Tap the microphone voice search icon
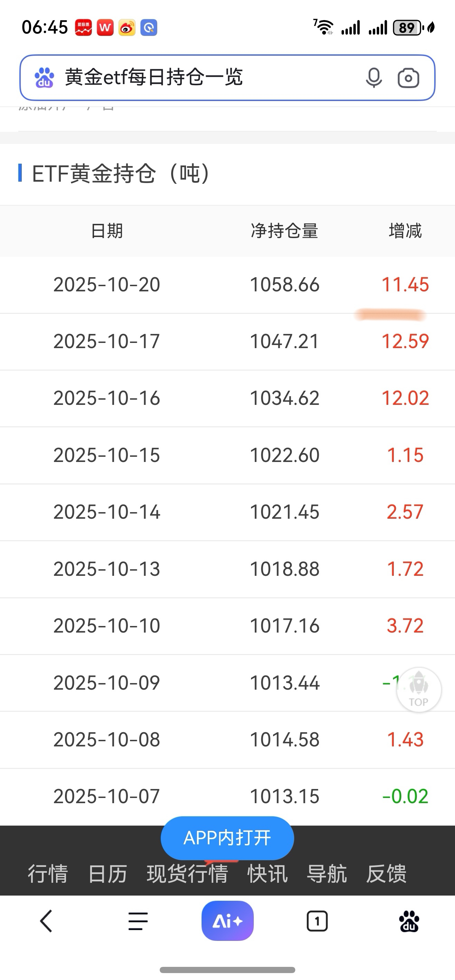Image resolution: width=455 pixels, height=980 pixels. click(373, 78)
